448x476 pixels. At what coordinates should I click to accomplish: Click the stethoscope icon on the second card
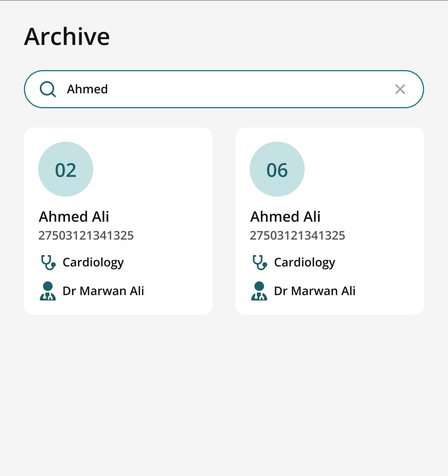click(259, 262)
